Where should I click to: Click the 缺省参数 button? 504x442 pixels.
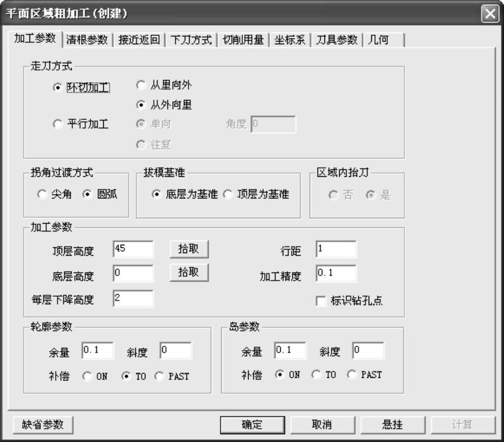coord(43,425)
